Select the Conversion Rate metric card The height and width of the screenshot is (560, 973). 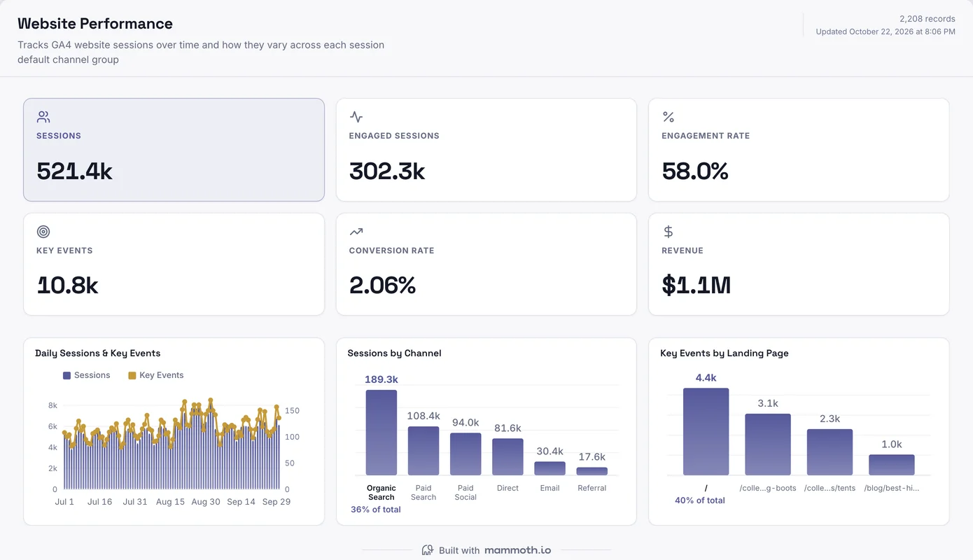tap(486, 265)
